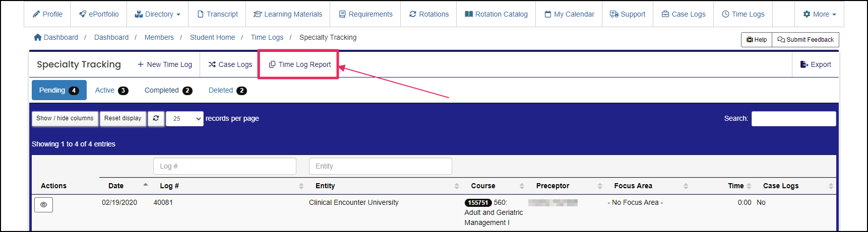Image resolution: width=868 pixels, height=232 pixels.
Task: Select the Pending tab
Action: [59, 90]
